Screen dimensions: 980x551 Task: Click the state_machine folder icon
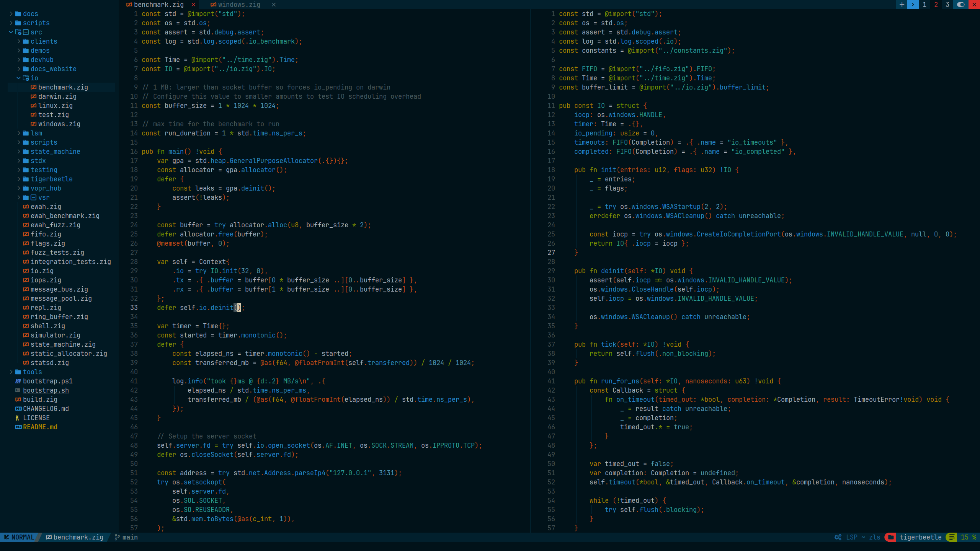26,152
